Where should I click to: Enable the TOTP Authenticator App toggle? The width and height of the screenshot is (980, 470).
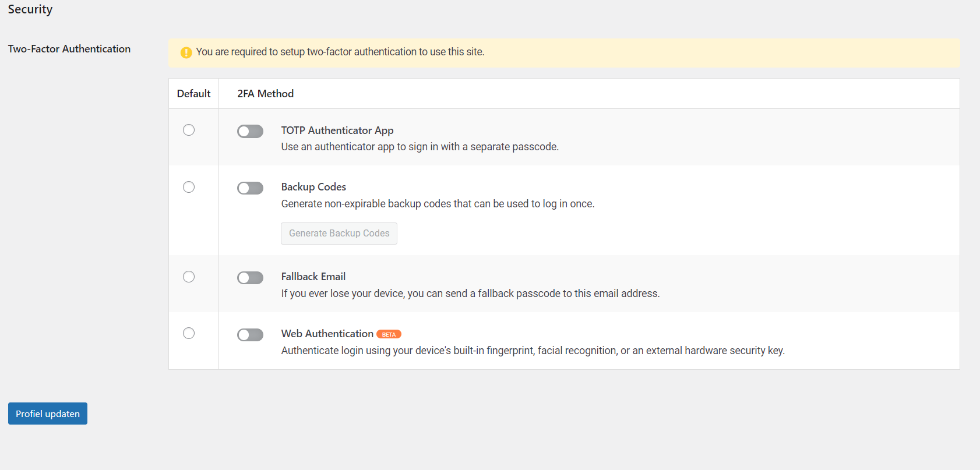250,132
